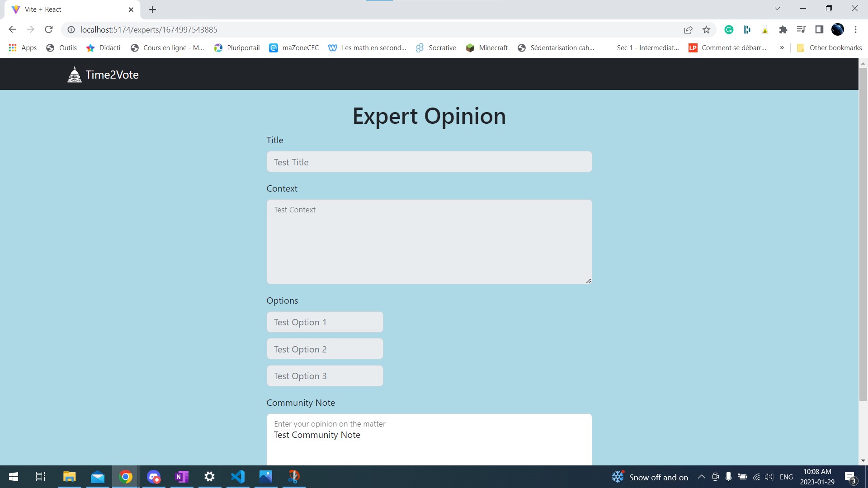Click the share page icon
Viewport: 868px width, 488px height.
688,30
